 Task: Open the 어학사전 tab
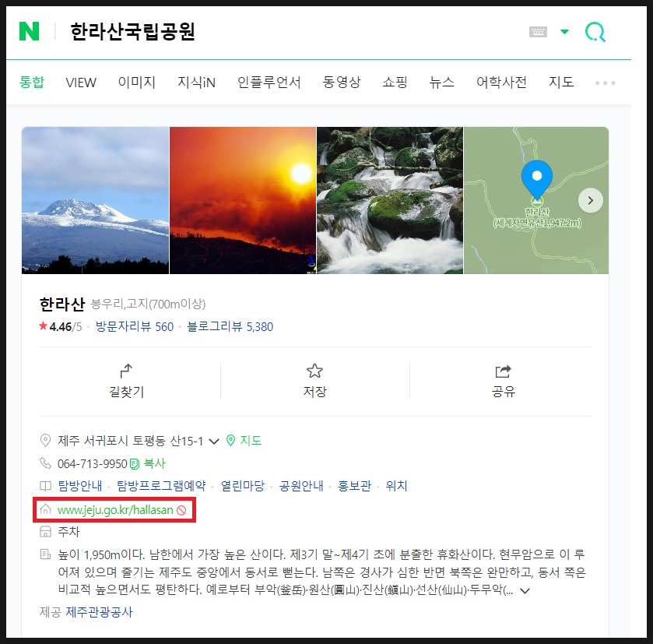501,82
